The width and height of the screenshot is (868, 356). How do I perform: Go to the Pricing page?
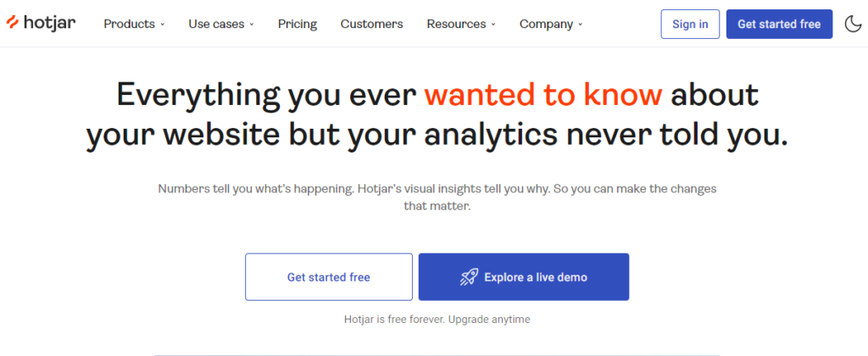pos(297,24)
